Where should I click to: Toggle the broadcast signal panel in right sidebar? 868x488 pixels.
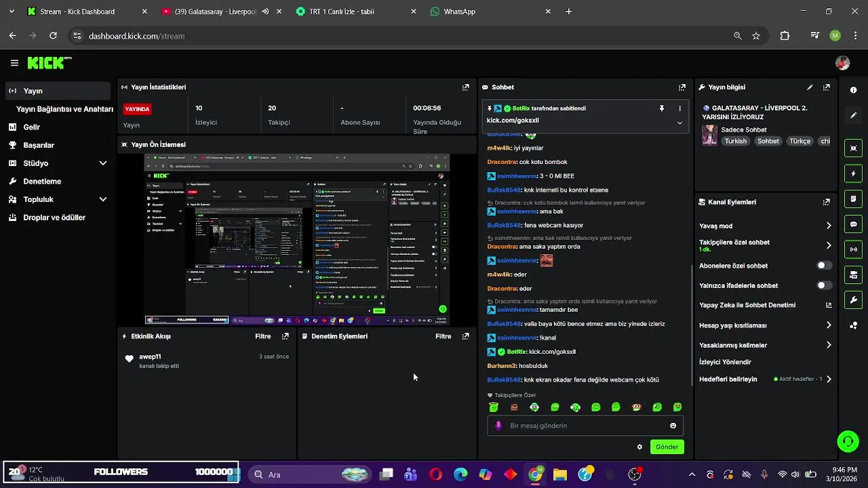[x=853, y=249]
